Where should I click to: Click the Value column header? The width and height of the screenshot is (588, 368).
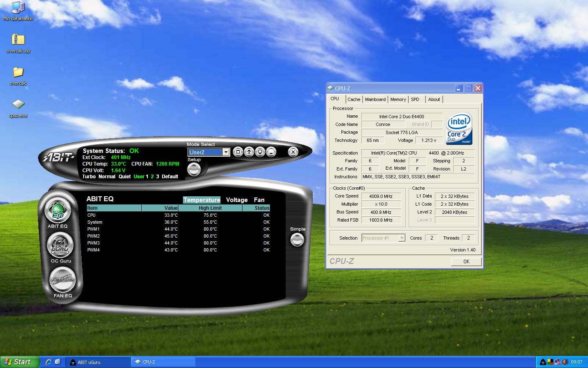(x=160, y=208)
